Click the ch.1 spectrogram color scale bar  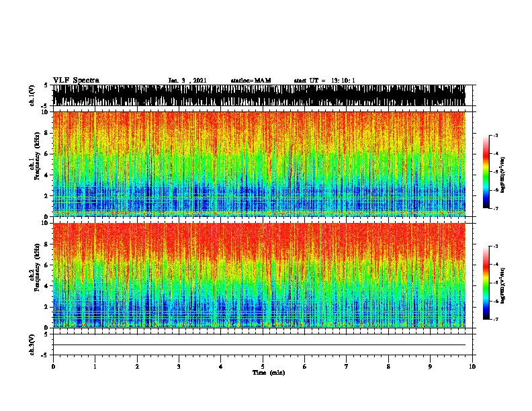pos(486,172)
